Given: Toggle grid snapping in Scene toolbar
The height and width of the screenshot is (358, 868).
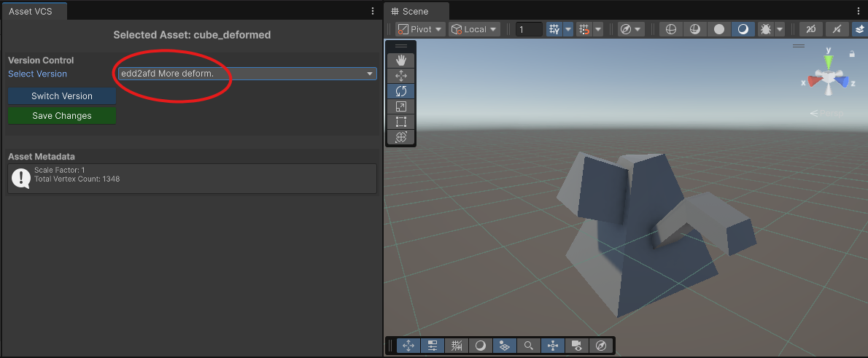Looking at the screenshot, I should 584,29.
